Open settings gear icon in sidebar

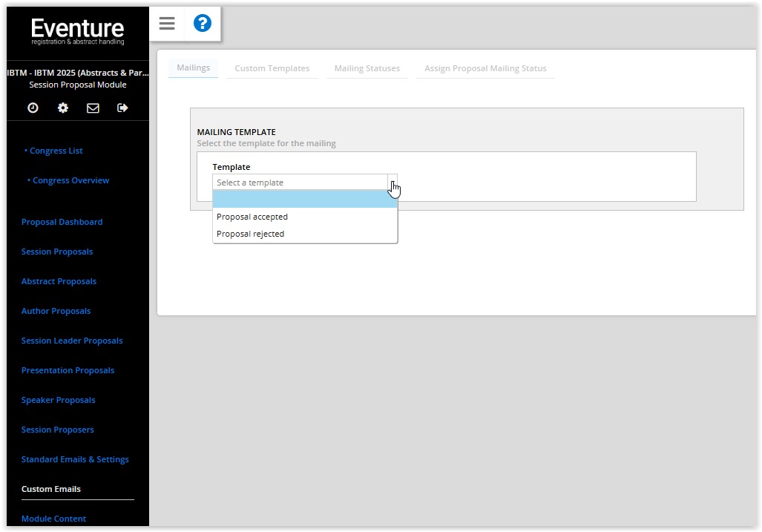63,108
